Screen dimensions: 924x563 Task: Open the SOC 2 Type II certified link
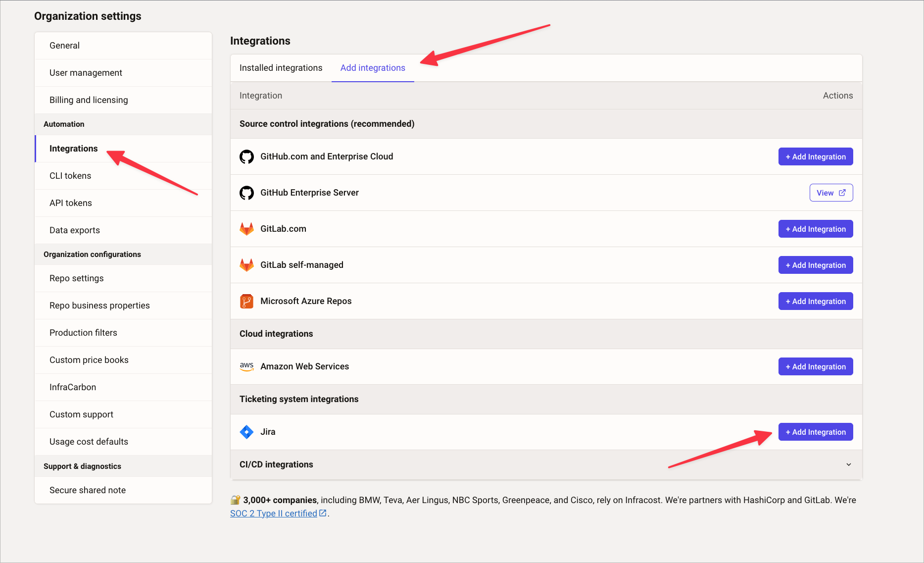point(274,513)
